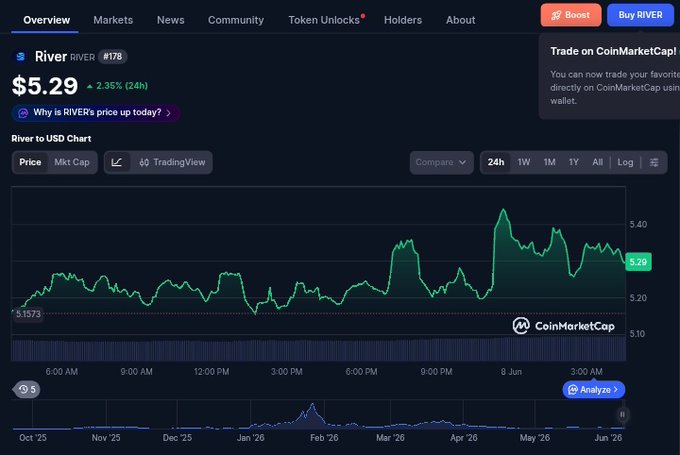Select the All time range

click(597, 162)
